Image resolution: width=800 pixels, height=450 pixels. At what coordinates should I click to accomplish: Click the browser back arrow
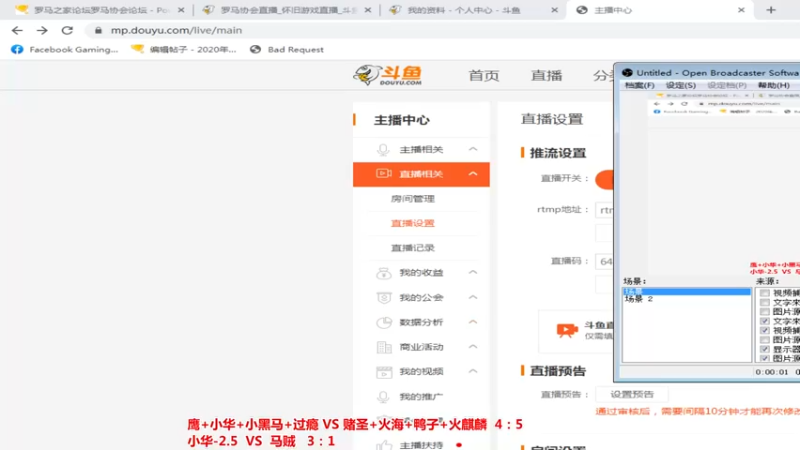(x=17, y=31)
